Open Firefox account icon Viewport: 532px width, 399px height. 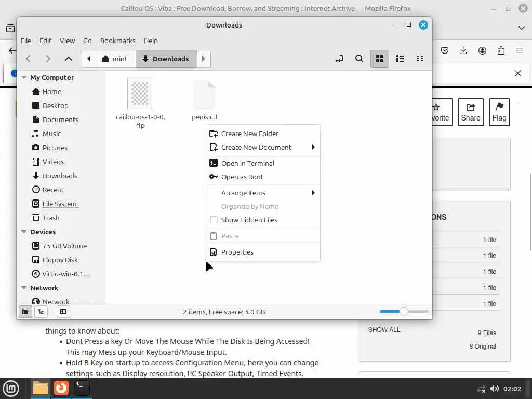[482, 50]
